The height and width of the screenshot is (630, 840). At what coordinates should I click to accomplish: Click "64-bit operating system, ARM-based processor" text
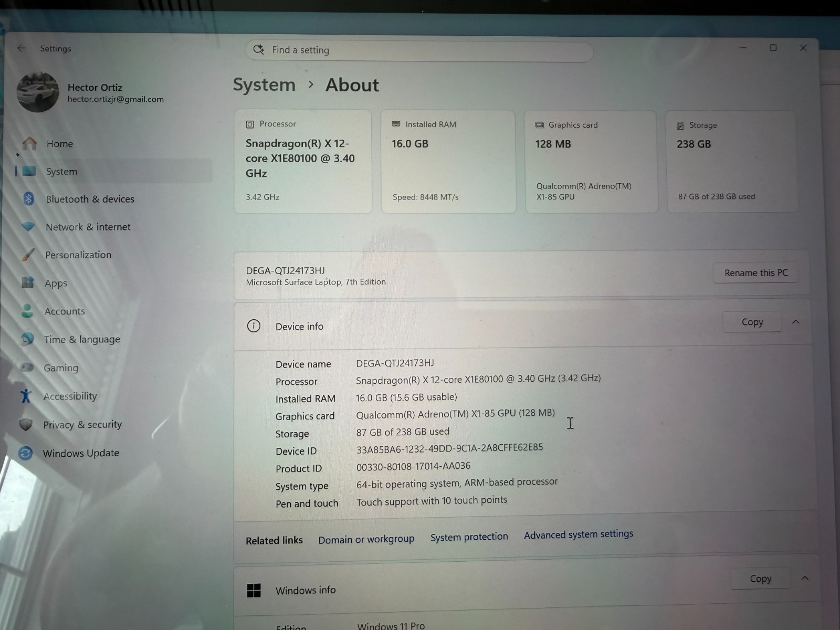(457, 482)
